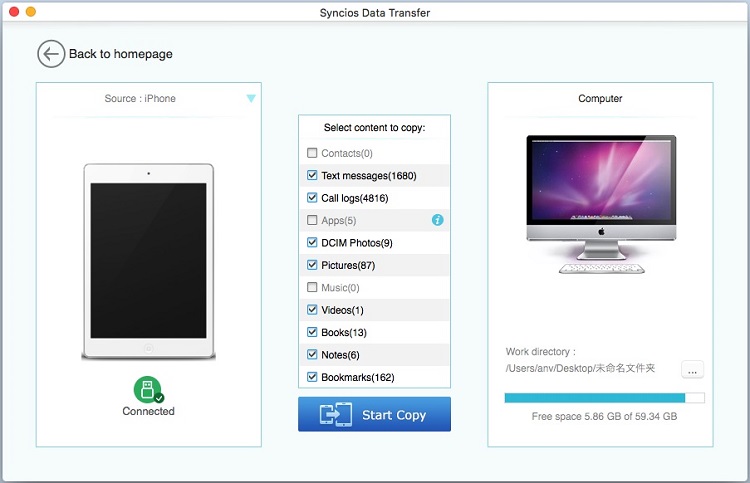The width and height of the screenshot is (750, 483).
Task: Click the Start Copy button
Action: tap(374, 414)
